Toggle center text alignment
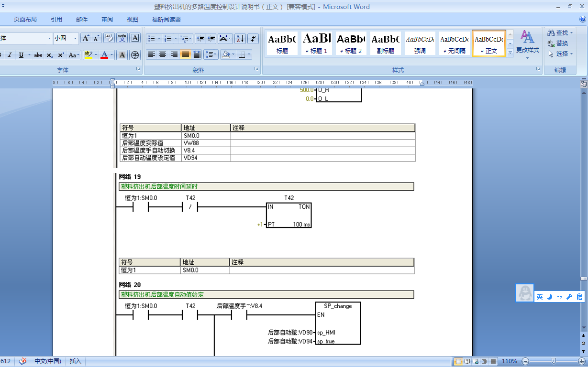The height and width of the screenshot is (367, 588). [162, 54]
